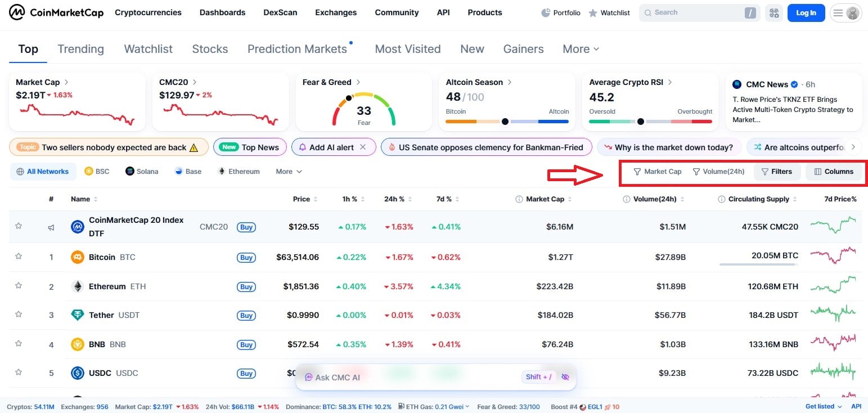Switch to the Gainers tab
The height and width of the screenshot is (413, 868).
tap(523, 49)
